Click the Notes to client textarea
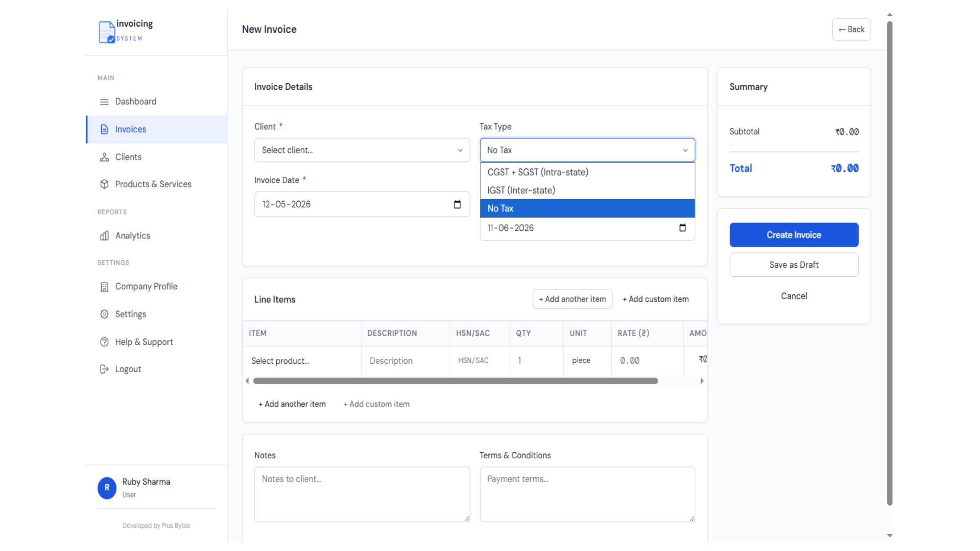 362,494
